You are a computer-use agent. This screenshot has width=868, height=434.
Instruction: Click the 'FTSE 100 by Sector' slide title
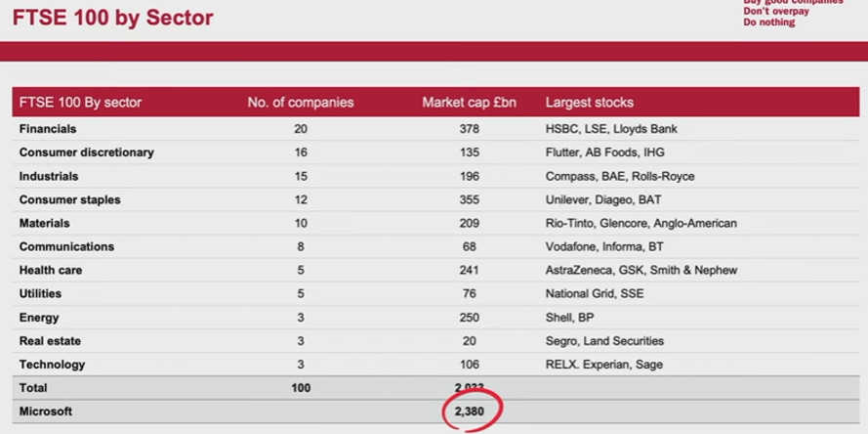pyautogui.click(x=112, y=18)
